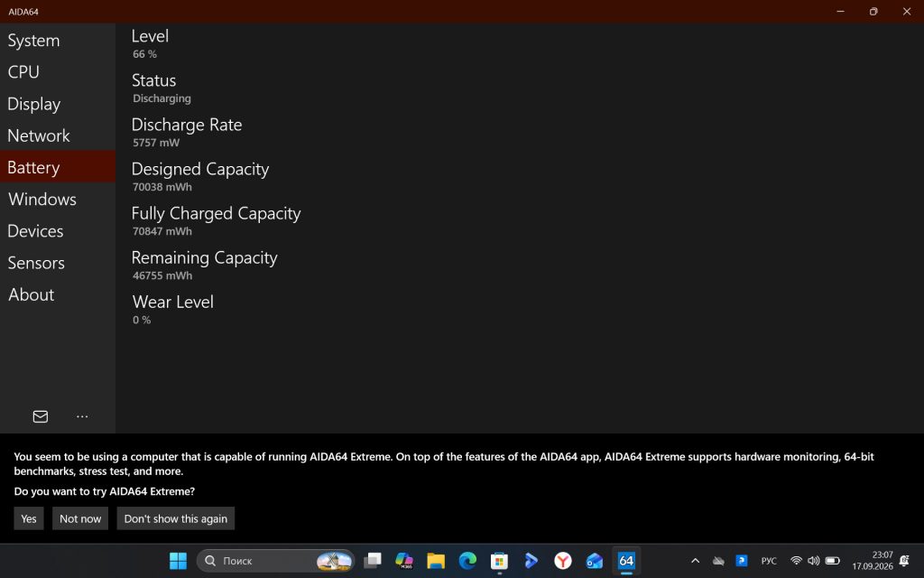Screen dimensions: 924x578
Task: Close the AIDA64 window
Action: coord(907,11)
